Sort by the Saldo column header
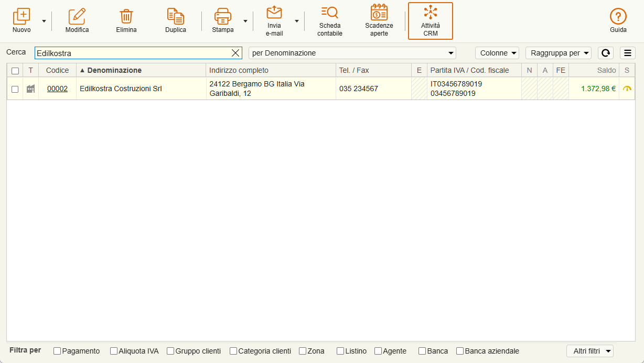 [594, 70]
